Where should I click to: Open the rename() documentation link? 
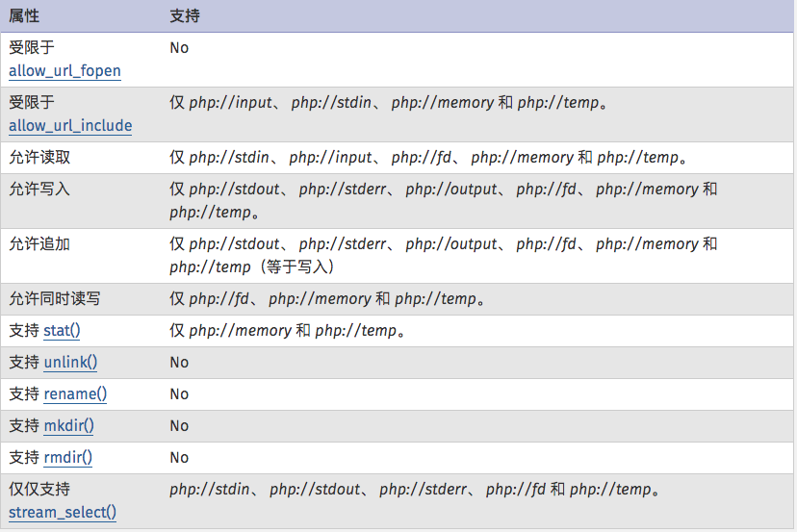pos(75,394)
